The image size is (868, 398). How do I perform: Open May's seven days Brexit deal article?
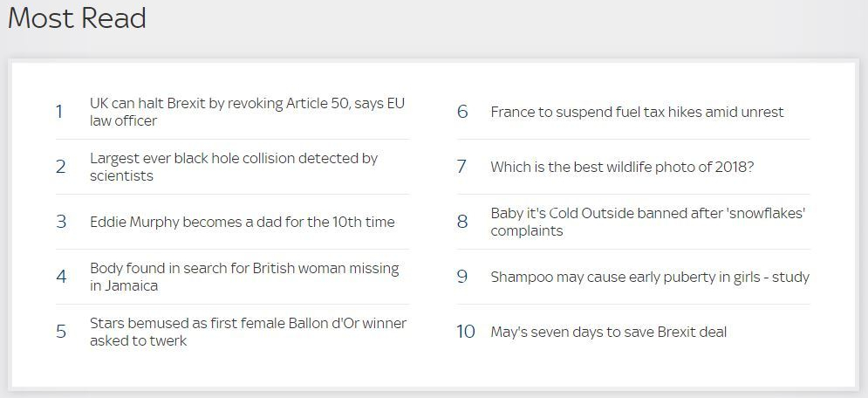click(x=608, y=332)
